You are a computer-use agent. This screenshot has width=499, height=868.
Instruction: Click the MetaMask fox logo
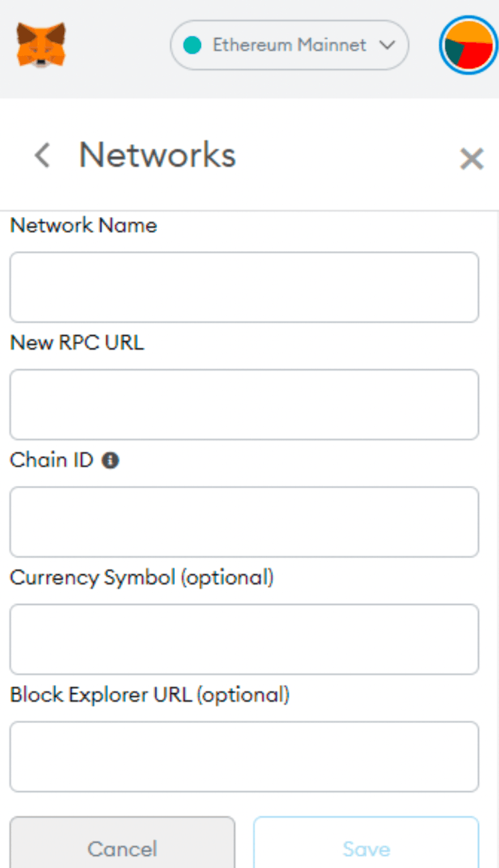41,45
